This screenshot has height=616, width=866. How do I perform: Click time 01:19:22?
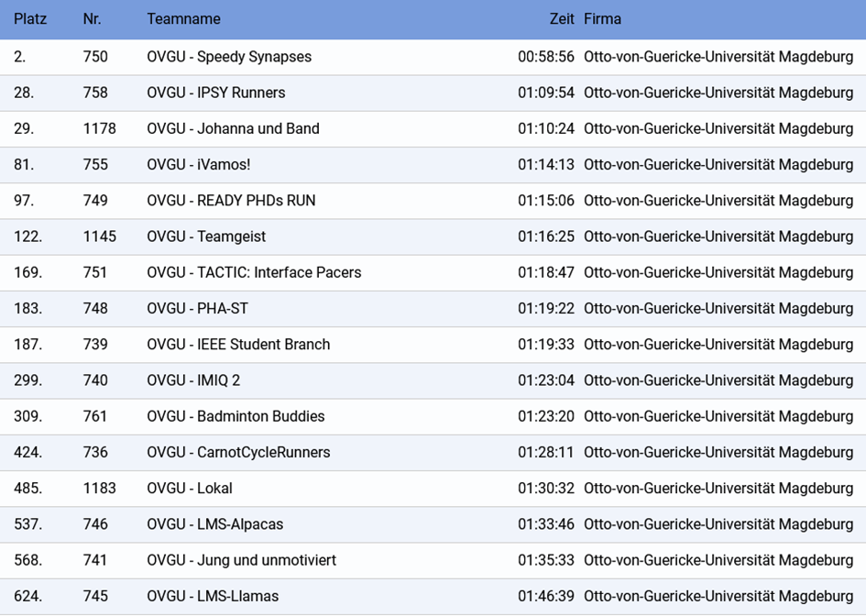[546, 308]
